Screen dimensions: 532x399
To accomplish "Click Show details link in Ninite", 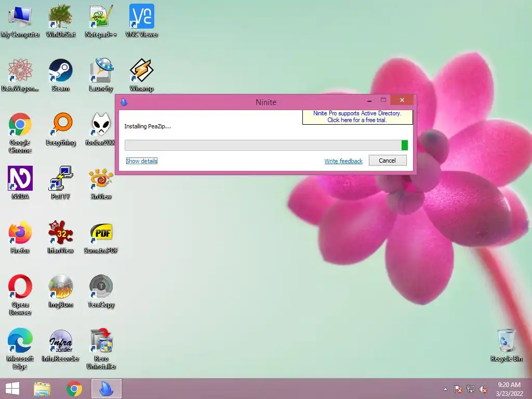I will (x=141, y=161).
